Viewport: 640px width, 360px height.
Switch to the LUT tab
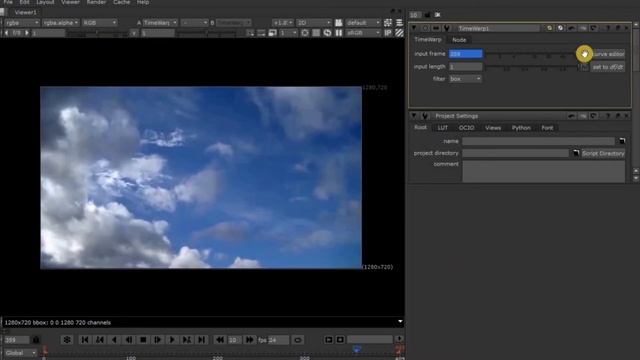443,128
